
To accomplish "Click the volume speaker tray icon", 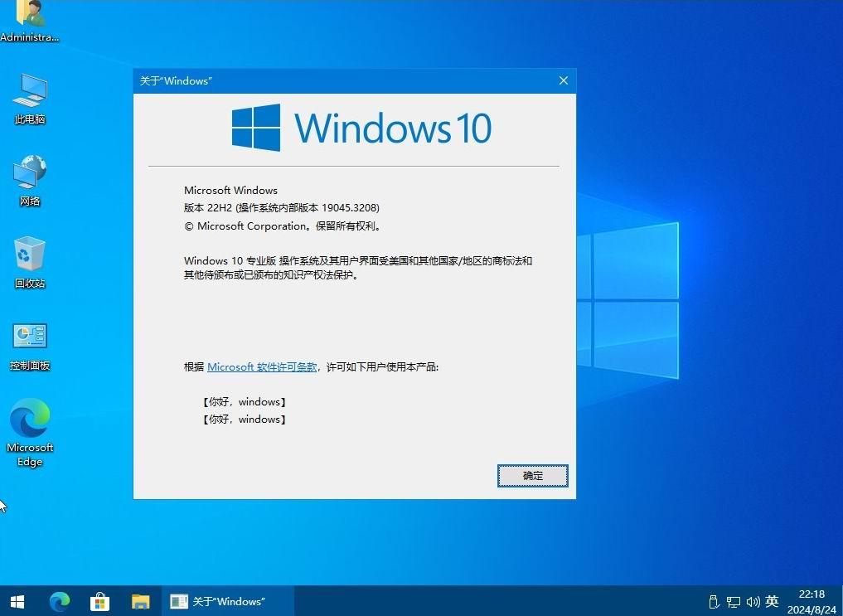I will tap(752, 601).
